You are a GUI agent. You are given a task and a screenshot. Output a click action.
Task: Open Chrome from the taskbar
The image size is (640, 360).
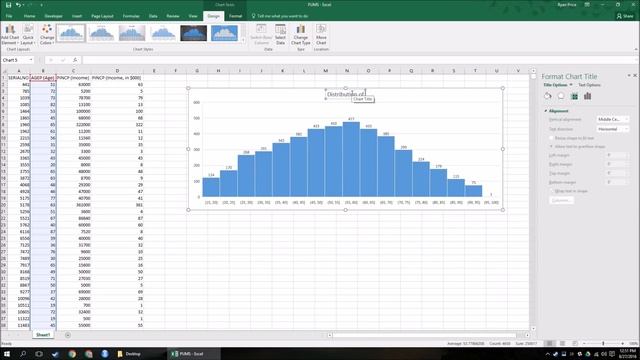click(x=72, y=354)
